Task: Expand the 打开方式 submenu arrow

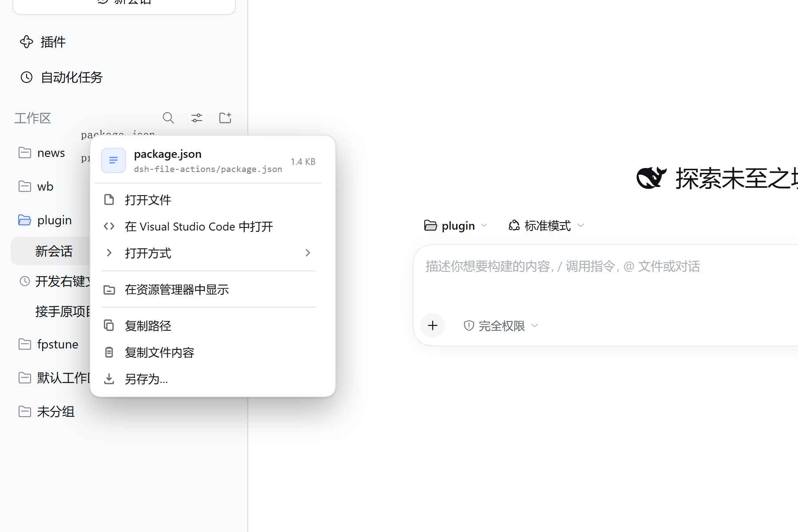Action: pyautogui.click(x=308, y=253)
